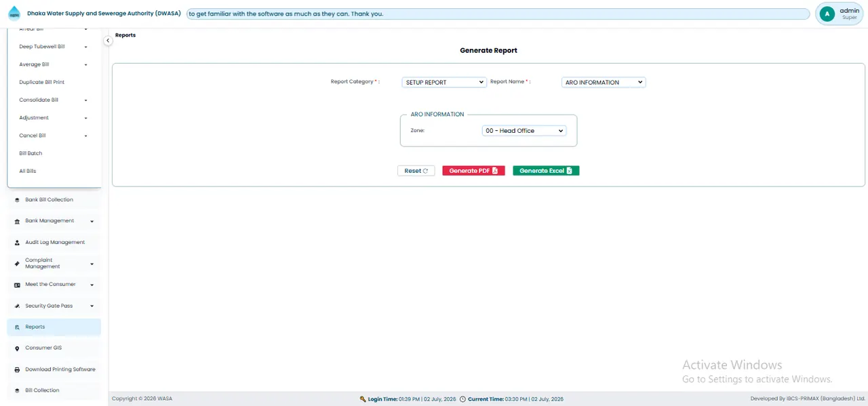The width and height of the screenshot is (868, 406).
Task: Expand the Average Bill submenu
Action: click(x=86, y=64)
